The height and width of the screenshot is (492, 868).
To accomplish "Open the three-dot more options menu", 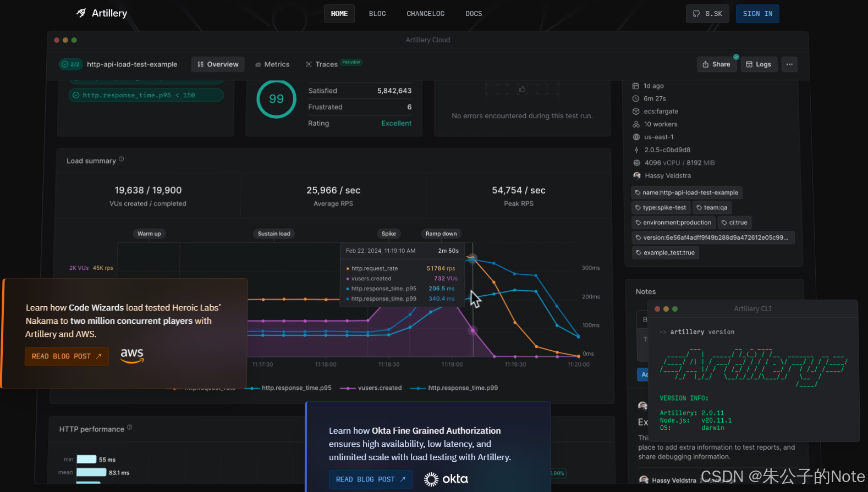I will 789,64.
